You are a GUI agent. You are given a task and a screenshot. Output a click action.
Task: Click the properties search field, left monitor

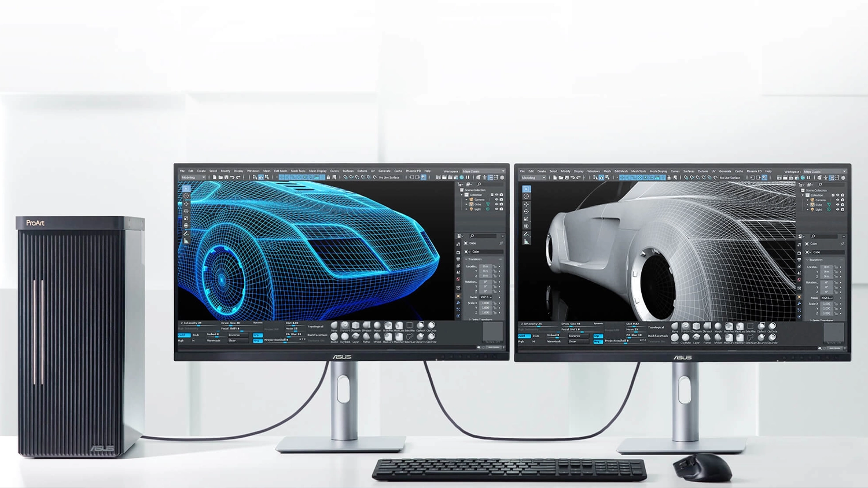(x=483, y=236)
